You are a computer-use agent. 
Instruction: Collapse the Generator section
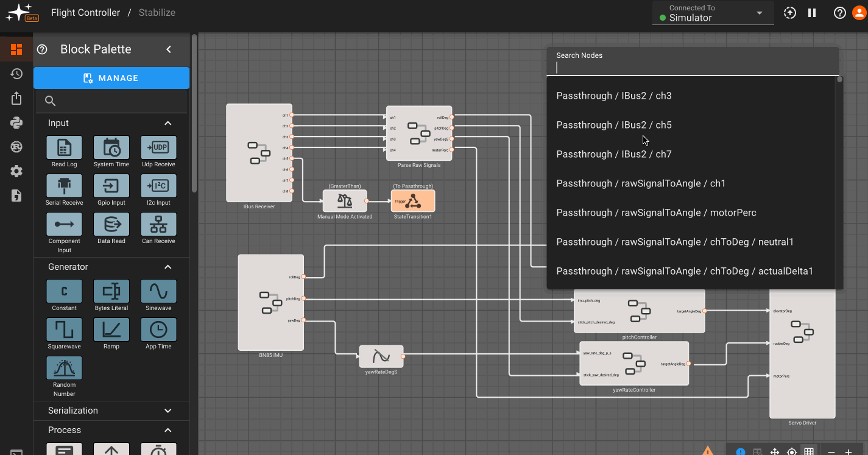tap(168, 267)
